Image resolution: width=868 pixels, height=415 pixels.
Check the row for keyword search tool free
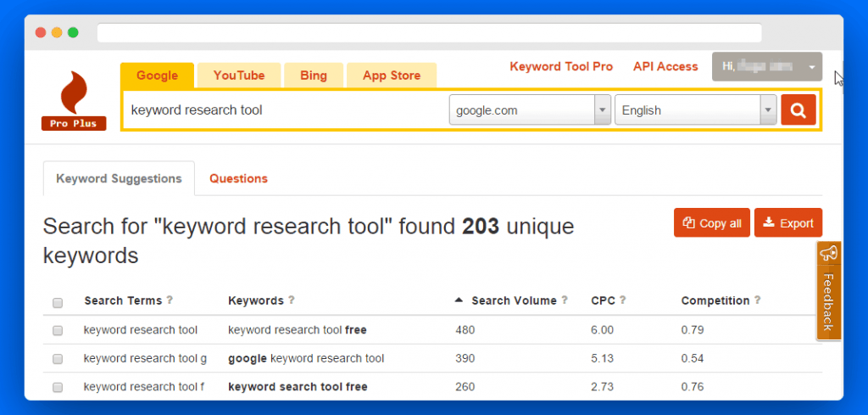[x=58, y=387]
